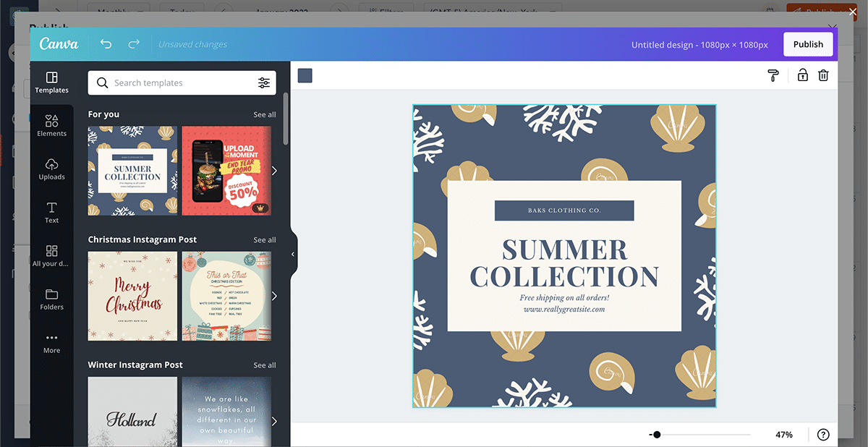868x447 pixels.
Task: Select the paint roller copy style icon
Action: pos(773,75)
